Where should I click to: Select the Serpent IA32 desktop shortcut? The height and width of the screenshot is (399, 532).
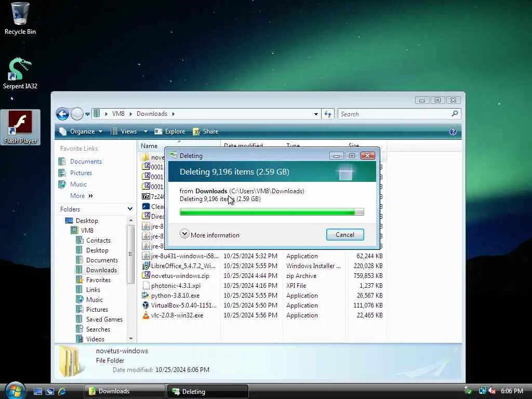20,73
